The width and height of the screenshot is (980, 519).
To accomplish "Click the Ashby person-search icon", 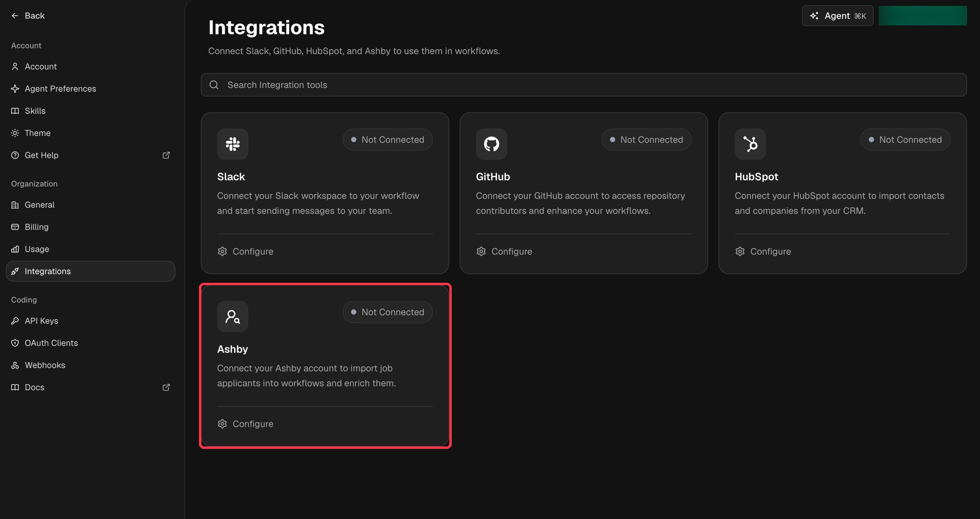I will click(x=233, y=317).
